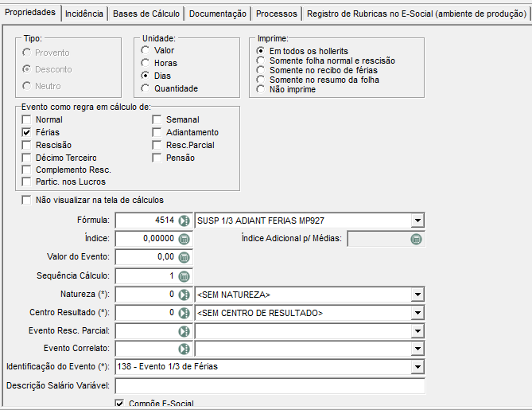Expand the SUSP 1/3 ADIANT FERIAS MP927 dropdown

click(x=417, y=221)
